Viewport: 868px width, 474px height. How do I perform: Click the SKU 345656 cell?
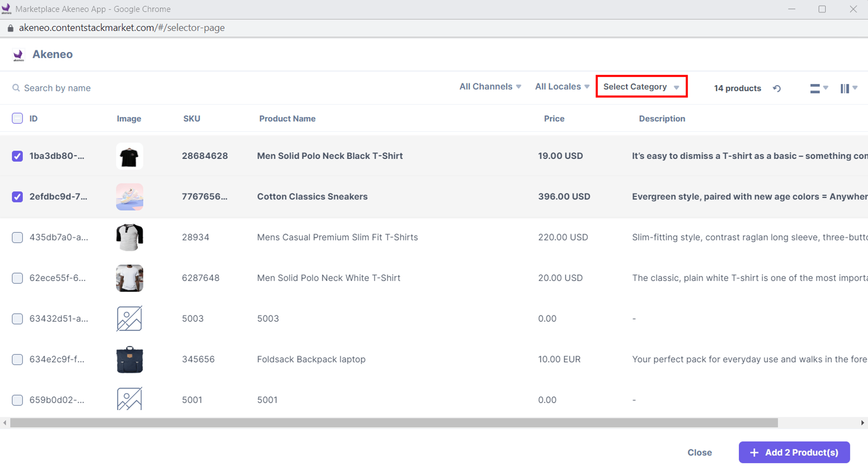pos(198,359)
